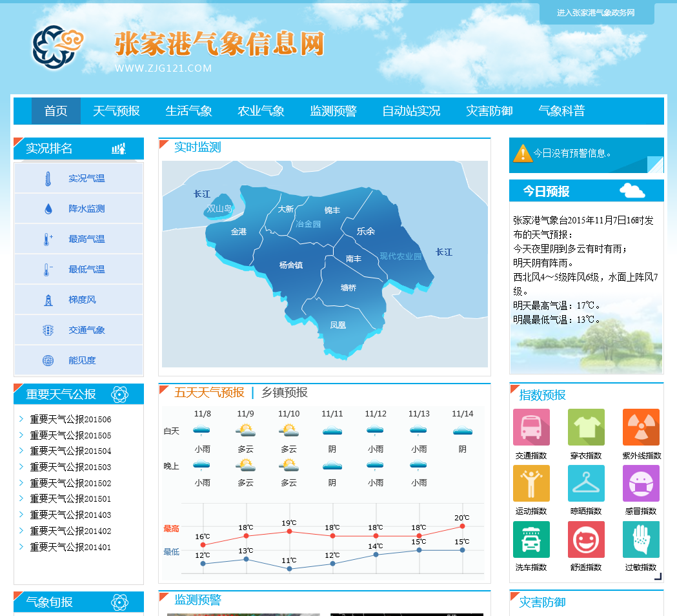This screenshot has width=677, height=616.
Task: Open 重要天气公报201506 link
Action: tap(70, 419)
